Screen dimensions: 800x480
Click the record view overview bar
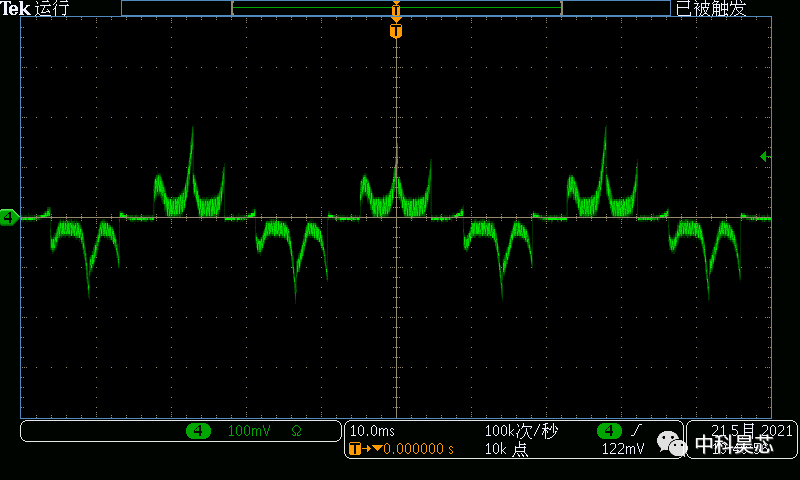(x=396, y=8)
